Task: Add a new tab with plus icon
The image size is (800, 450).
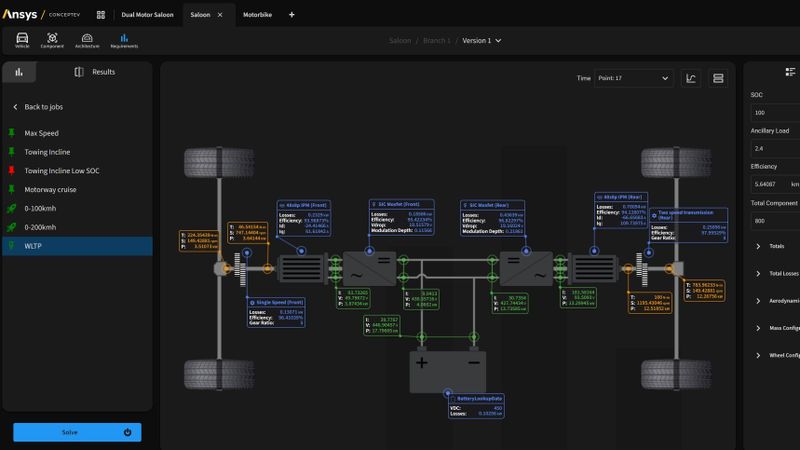Action: click(291, 15)
